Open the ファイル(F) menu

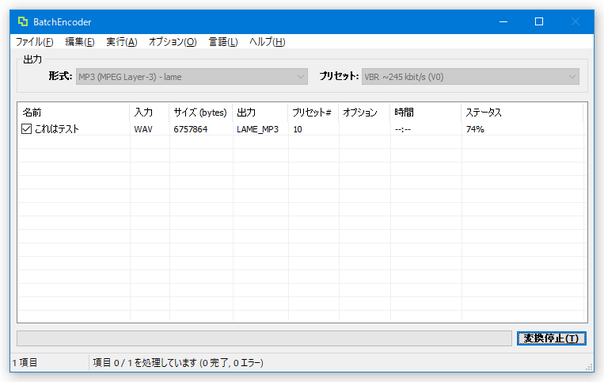click(x=34, y=42)
